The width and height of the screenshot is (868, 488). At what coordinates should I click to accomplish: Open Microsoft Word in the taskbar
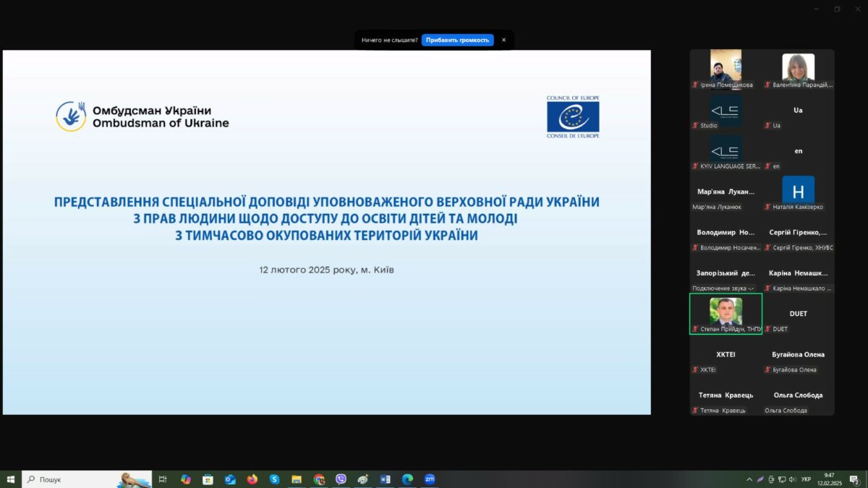point(385,479)
